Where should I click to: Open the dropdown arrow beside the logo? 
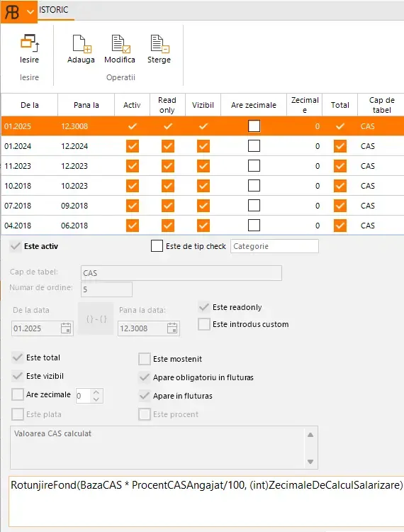tap(30, 12)
